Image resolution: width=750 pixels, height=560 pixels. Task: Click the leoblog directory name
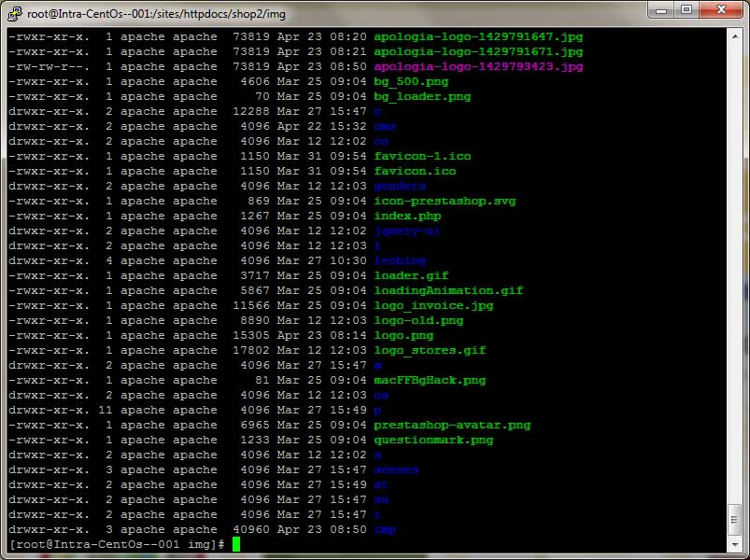(400, 261)
